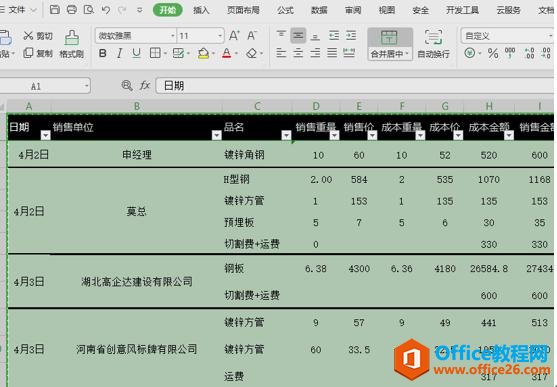Select column header B
This screenshot has width=557, height=387.
pyautogui.click(x=137, y=106)
